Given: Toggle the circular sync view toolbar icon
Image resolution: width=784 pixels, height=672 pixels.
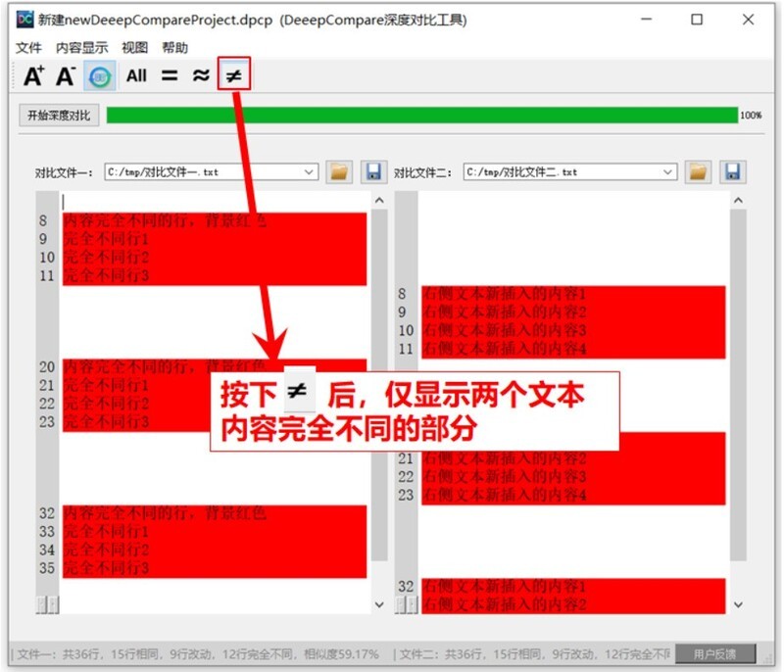Looking at the screenshot, I should click(x=100, y=76).
